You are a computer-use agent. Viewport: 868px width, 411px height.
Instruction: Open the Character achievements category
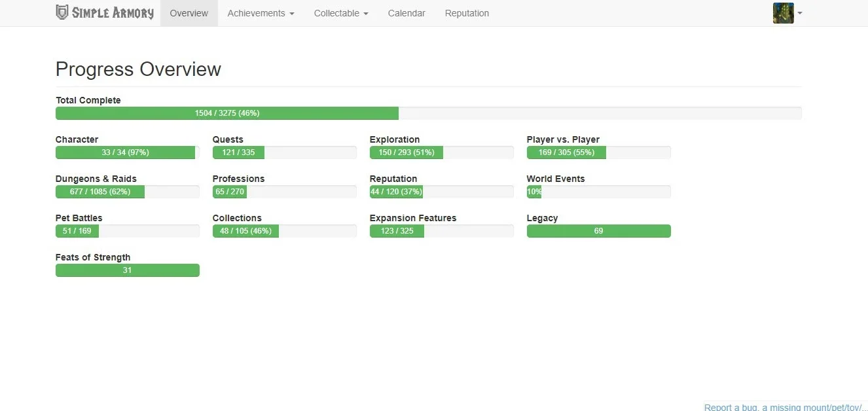(77, 139)
